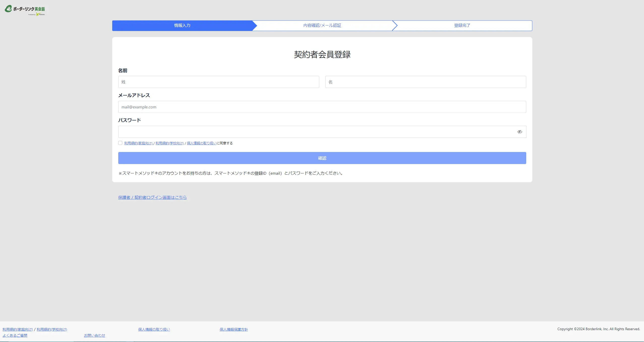Open footer 個人情報保護方針 link
This screenshot has height=342, width=644.
233,329
